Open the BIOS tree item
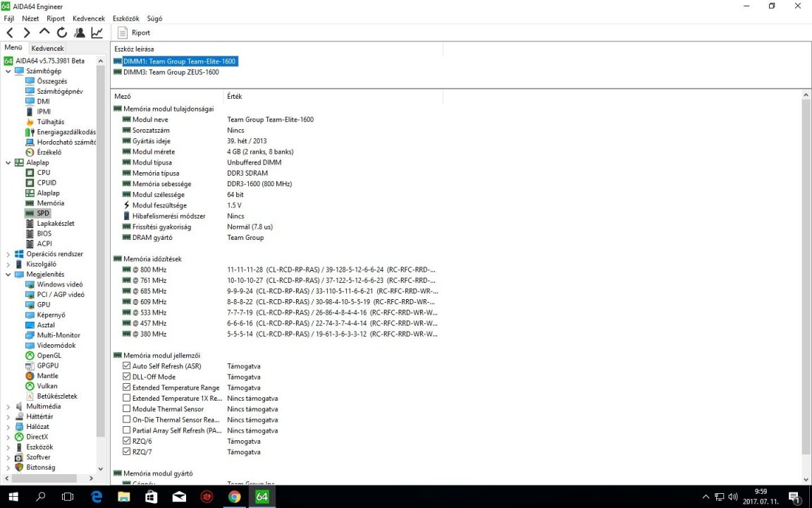 pyautogui.click(x=44, y=234)
